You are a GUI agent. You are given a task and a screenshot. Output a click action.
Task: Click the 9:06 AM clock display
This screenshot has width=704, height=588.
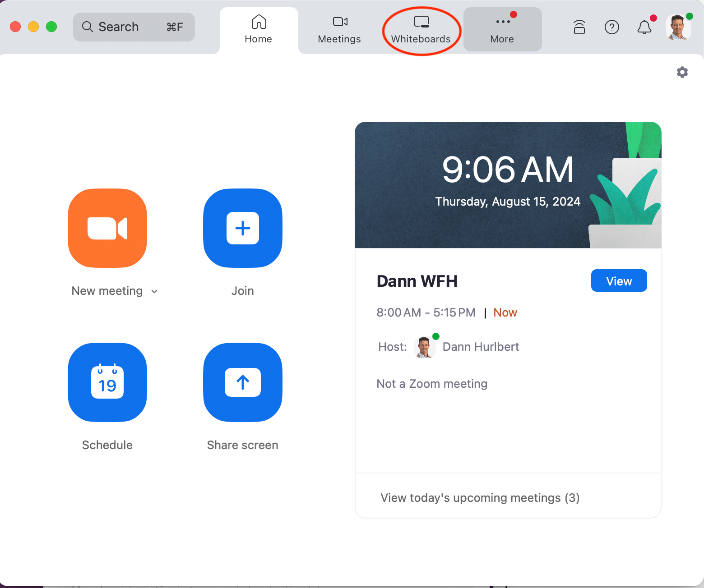pyautogui.click(x=508, y=170)
